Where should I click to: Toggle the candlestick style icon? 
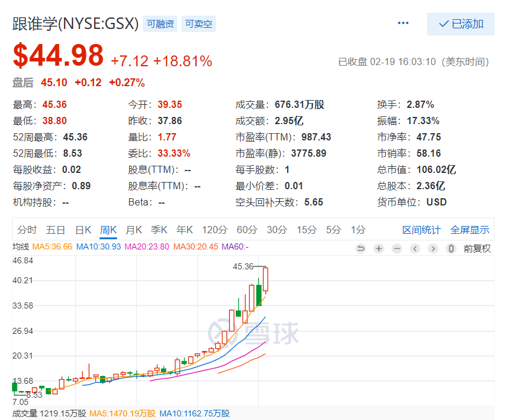pyautogui.click(x=451, y=248)
